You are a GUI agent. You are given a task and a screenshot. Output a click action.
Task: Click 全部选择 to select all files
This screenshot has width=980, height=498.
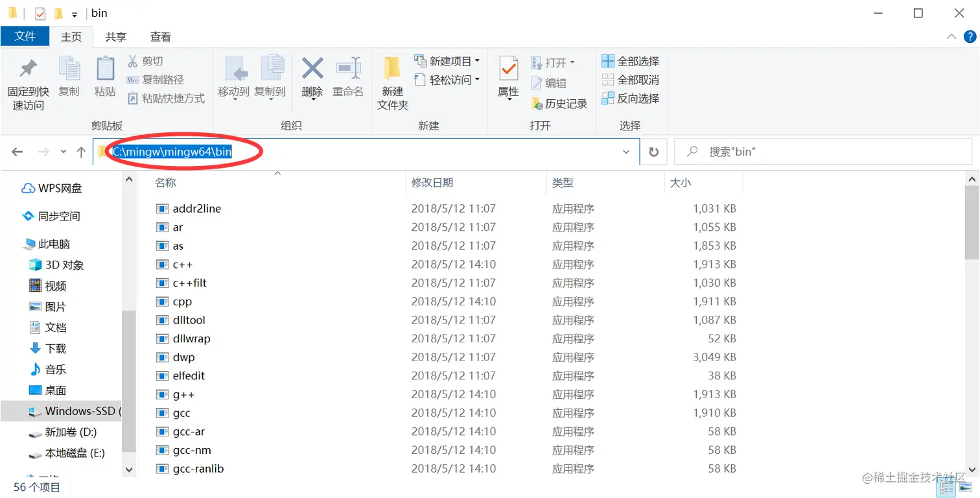point(629,60)
